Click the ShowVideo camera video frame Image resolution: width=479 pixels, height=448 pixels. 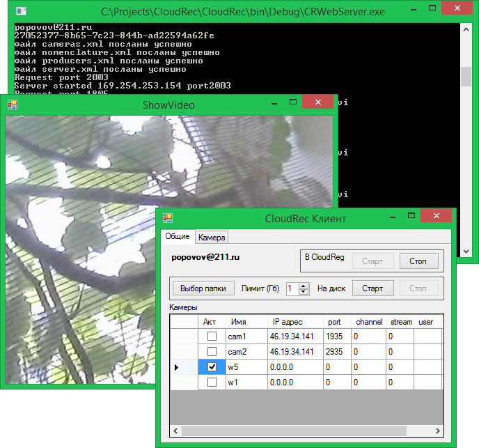tap(169, 249)
